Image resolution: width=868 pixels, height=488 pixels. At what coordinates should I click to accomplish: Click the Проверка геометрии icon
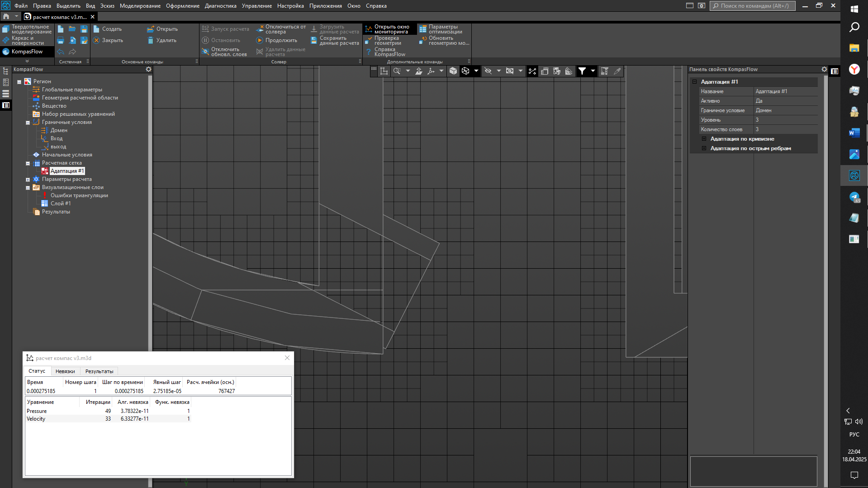pyautogui.click(x=369, y=40)
